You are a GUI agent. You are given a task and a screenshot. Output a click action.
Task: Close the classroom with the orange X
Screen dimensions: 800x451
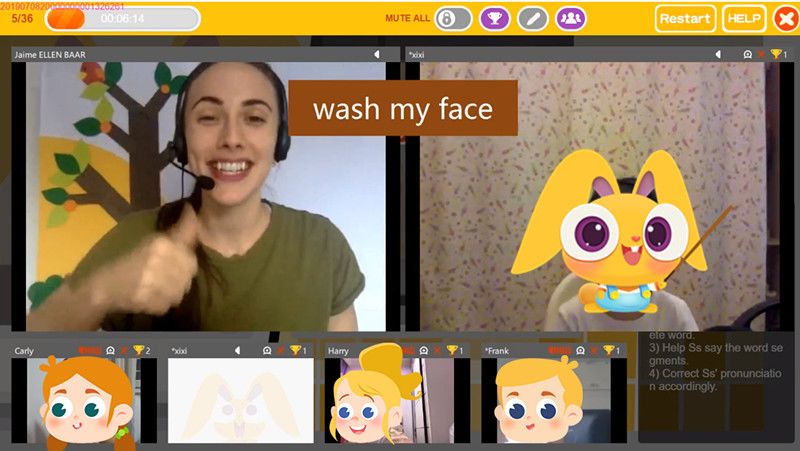[786, 19]
